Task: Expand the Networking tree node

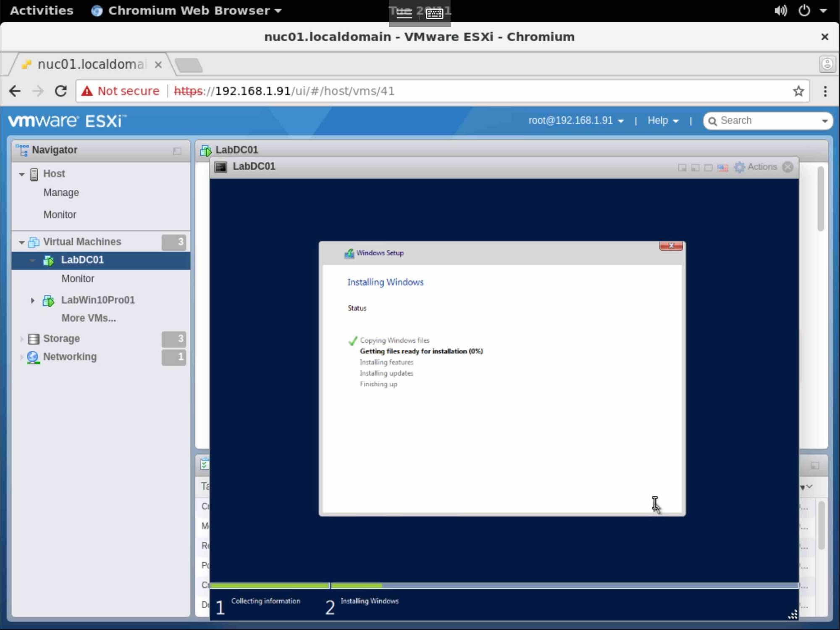Action: click(21, 357)
